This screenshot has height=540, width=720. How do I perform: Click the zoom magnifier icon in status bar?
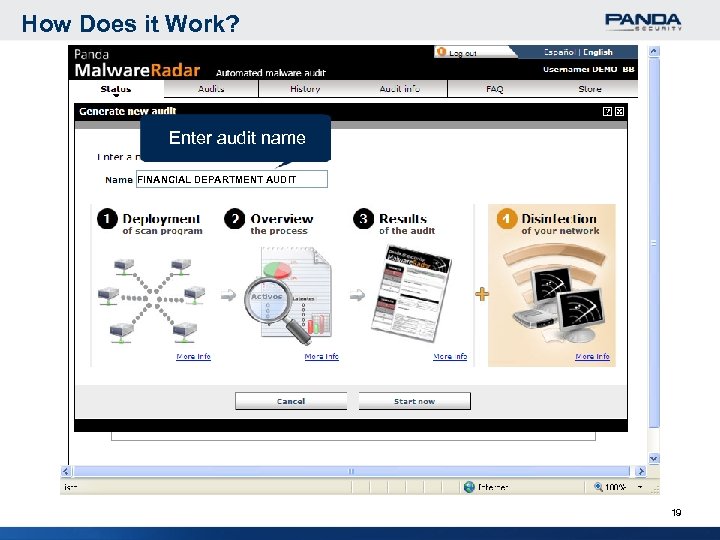point(598,487)
